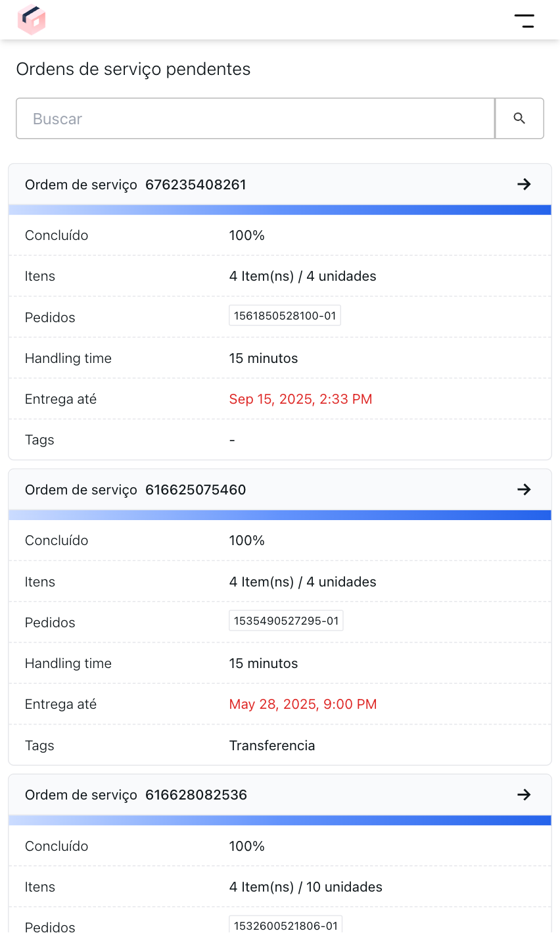This screenshot has width=560, height=935.
Task: Click the search magnifier icon
Action: pos(519,118)
